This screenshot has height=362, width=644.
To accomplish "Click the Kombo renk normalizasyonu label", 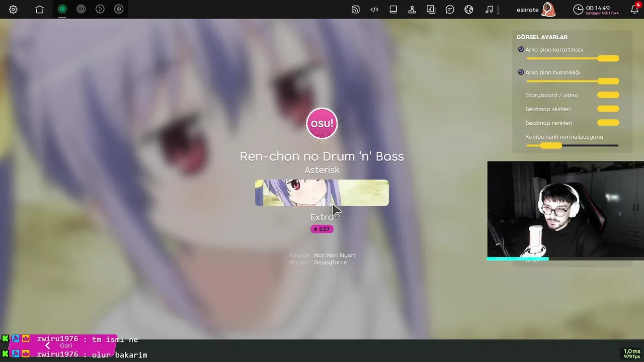I will click(564, 137).
